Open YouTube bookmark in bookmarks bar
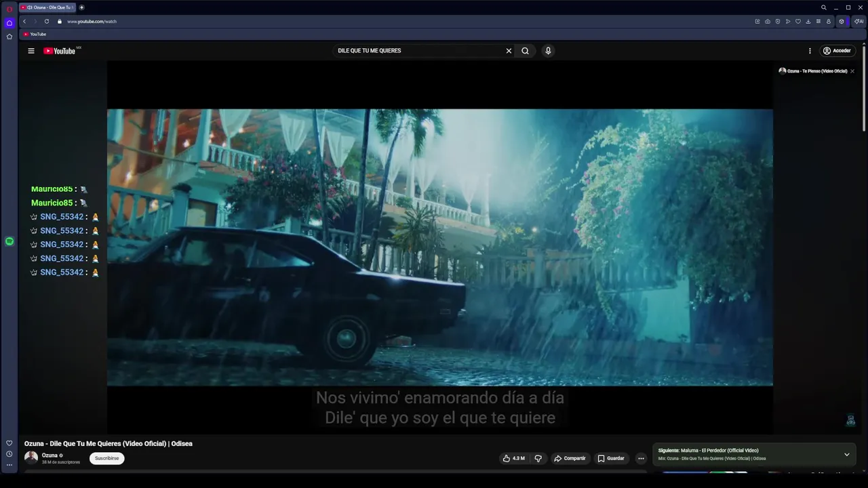Screen dimensions: 868x488 tap(35, 34)
